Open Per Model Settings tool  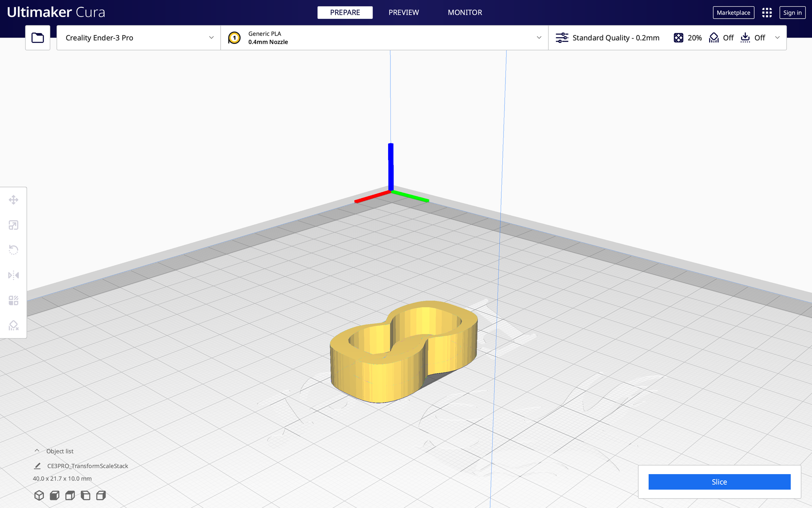click(x=14, y=300)
